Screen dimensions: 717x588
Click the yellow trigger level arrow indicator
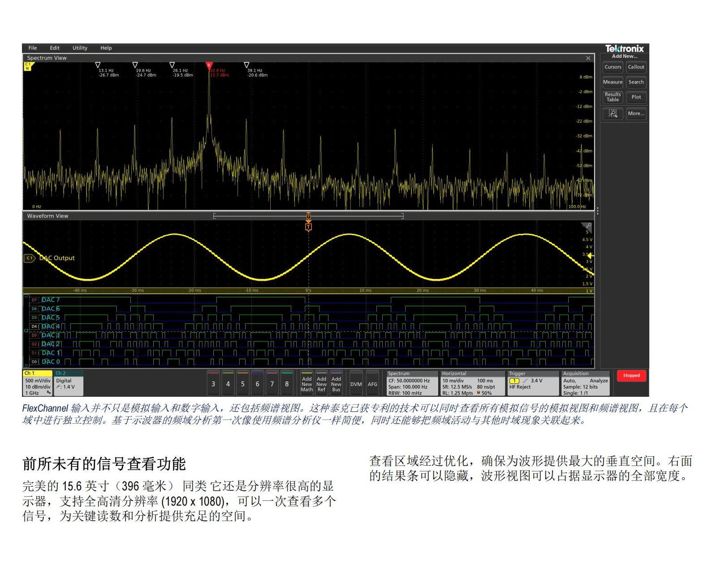pos(590,255)
